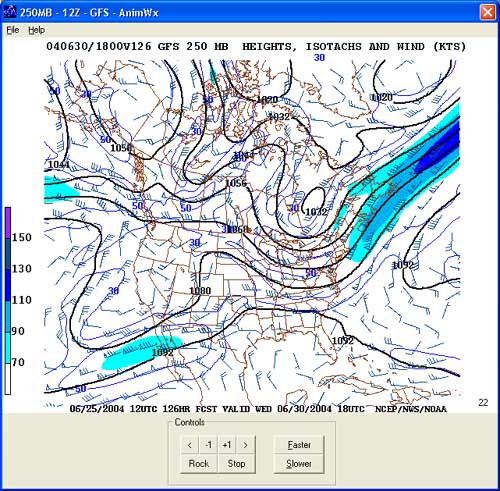This screenshot has height=491, width=500.
Task: Click the 1080 height contour label
Action: [x=200, y=291]
